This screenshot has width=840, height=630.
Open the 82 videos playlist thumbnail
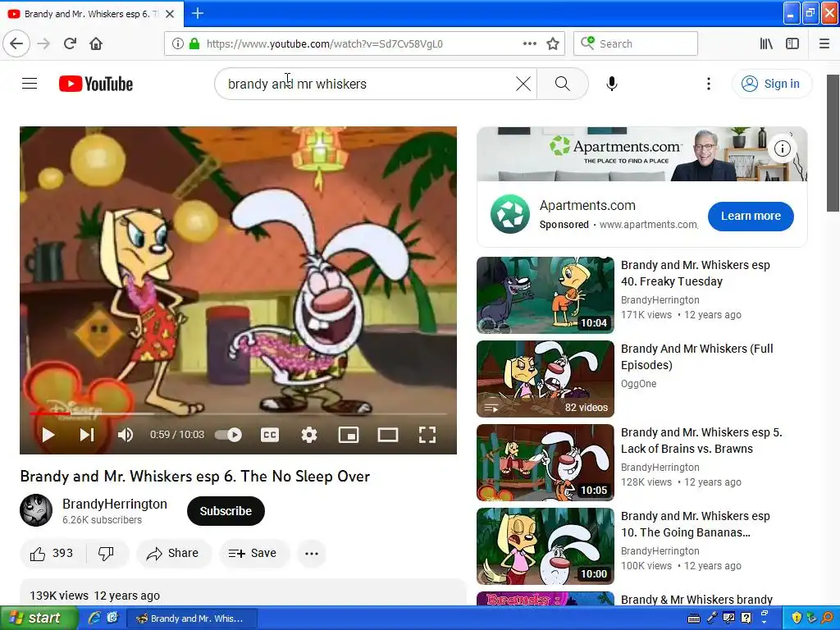[x=546, y=379]
